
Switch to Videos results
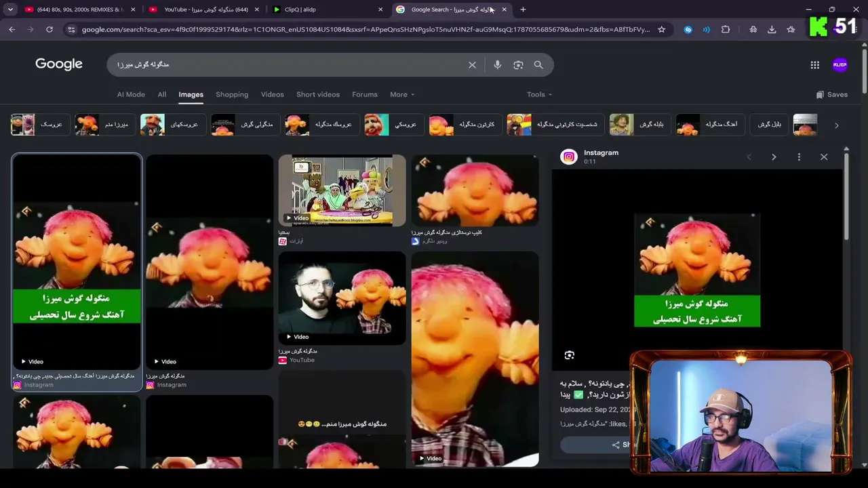[x=273, y=94]
